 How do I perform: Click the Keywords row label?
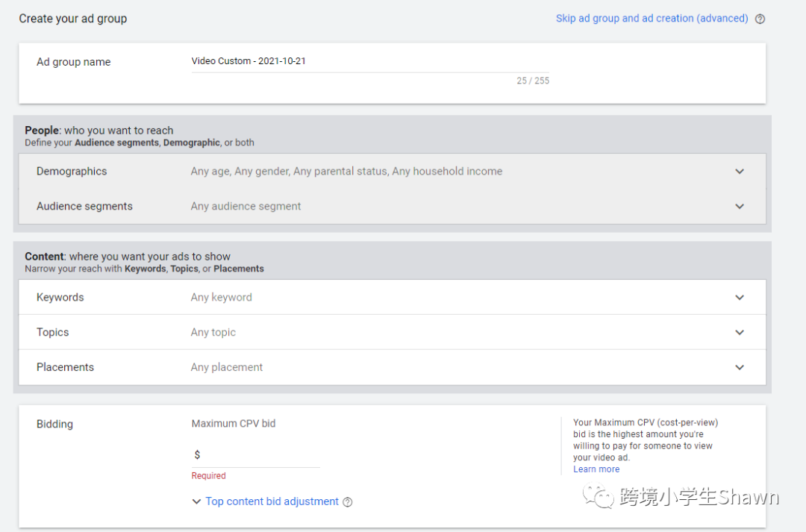[x=60, y=298]
